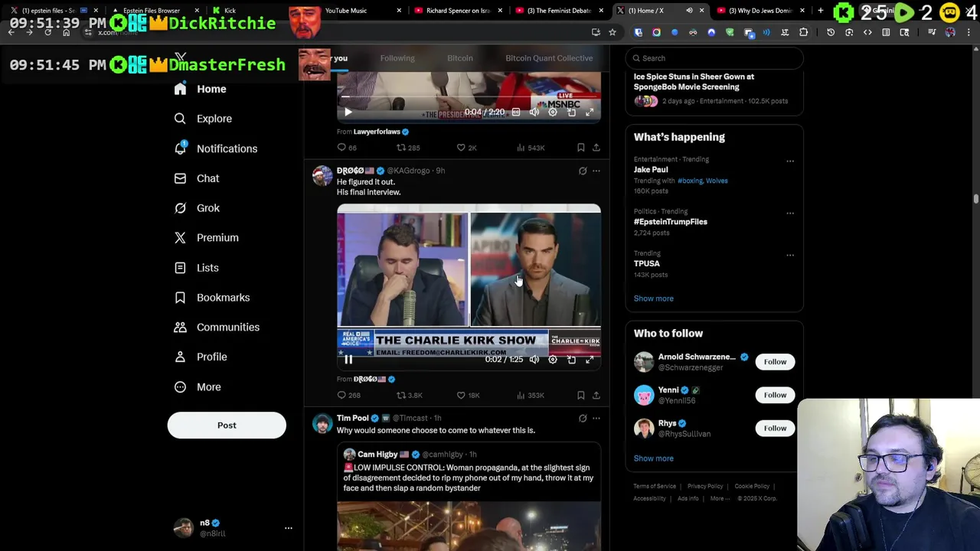Open Communities in the sidebar
Screen dimensions: 980x551
click(217, 328)
